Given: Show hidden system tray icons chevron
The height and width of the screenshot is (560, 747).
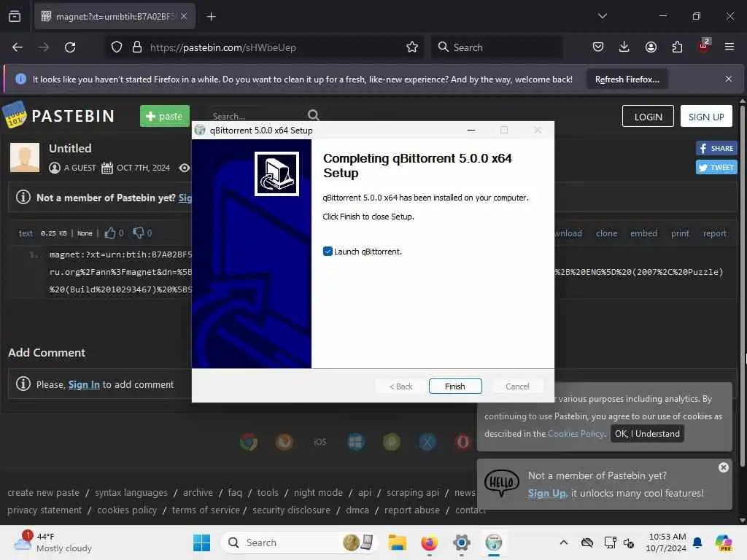Looking at the screenshot, I should point(564,542).
